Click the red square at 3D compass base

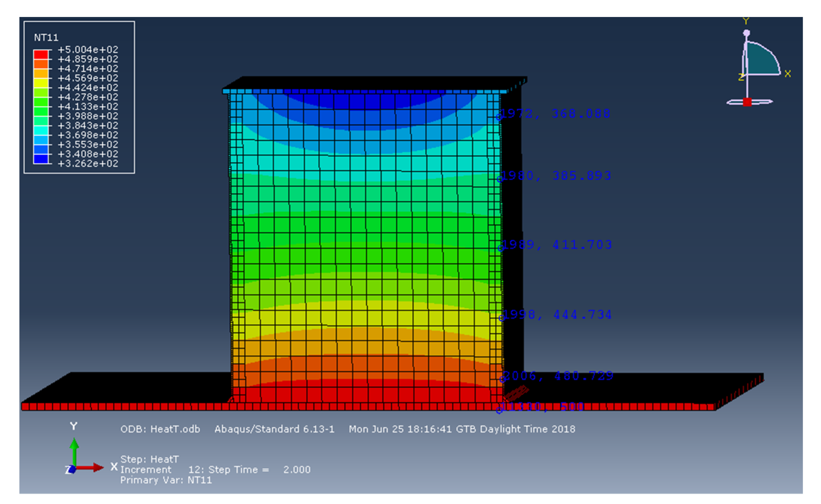(747, 102)
